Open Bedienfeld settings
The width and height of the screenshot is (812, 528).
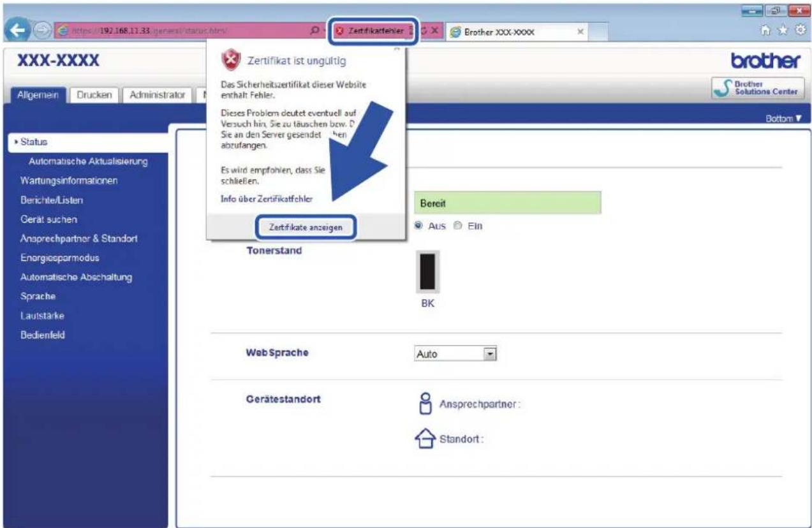43,335
